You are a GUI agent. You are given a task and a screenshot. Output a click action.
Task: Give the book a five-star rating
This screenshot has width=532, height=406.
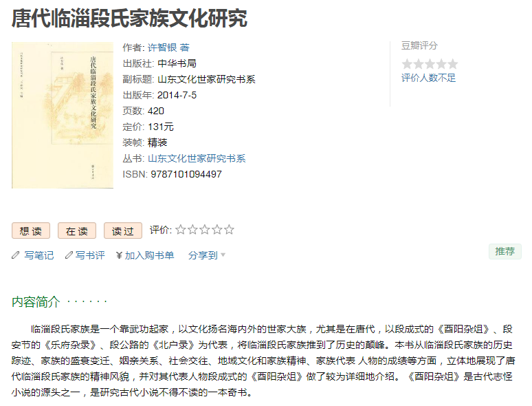(229, 230)
